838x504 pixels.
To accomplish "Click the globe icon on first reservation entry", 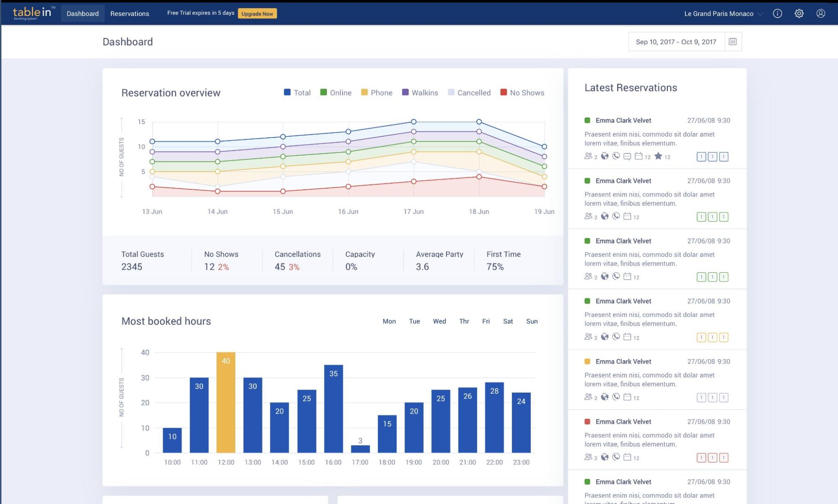I will (605, 157).
